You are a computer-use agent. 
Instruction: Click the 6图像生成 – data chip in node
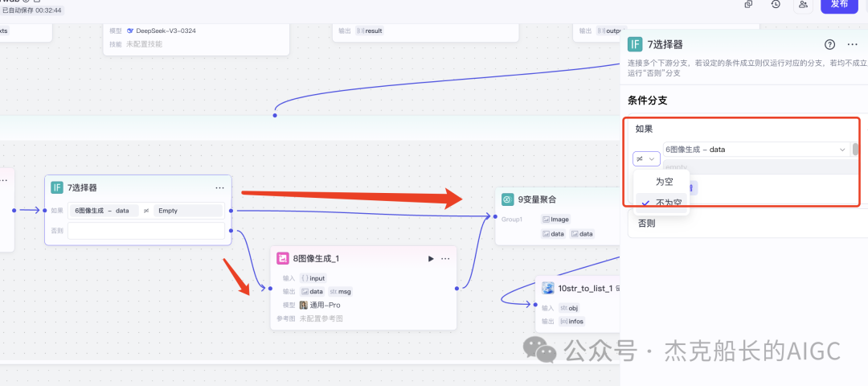pyautogui.click(x=103, y=211)
